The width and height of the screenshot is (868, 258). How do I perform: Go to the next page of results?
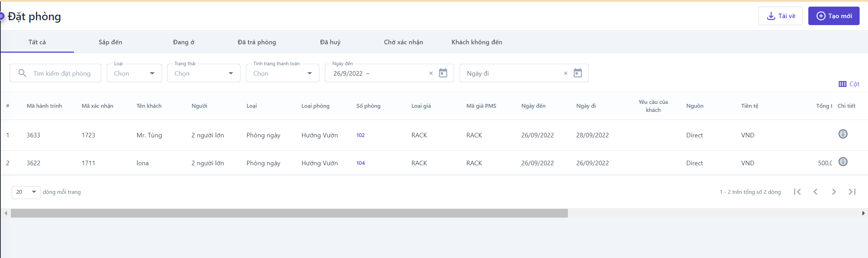(834, 192)
